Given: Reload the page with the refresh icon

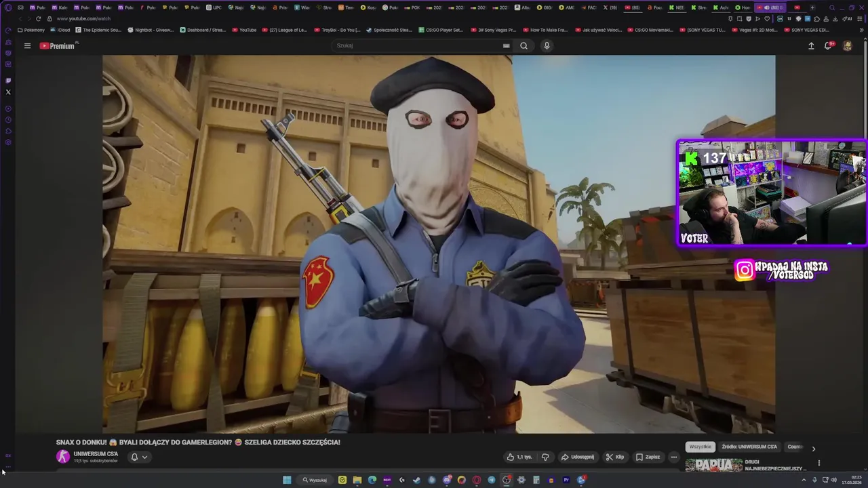Looking at the screenshot, I should (x=38, y=18).
